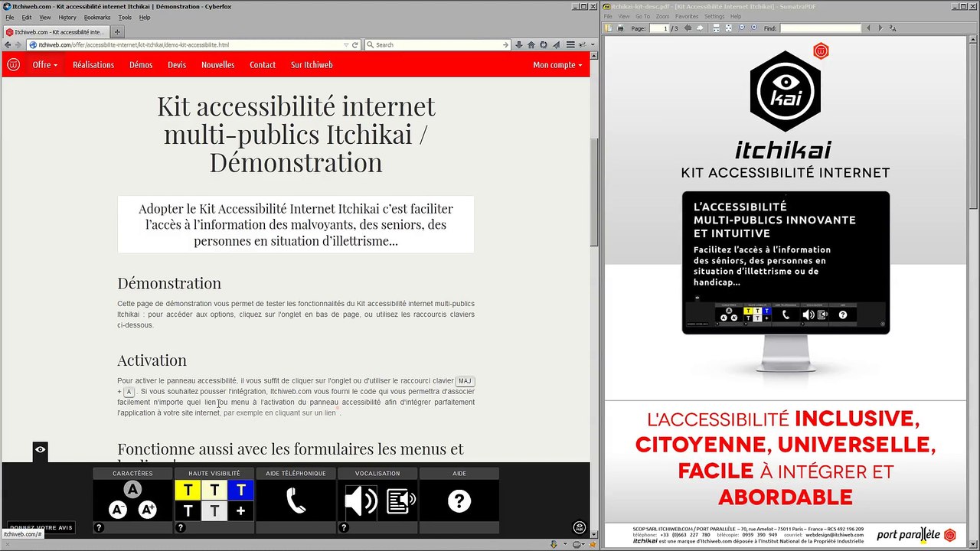Set continuous layout in SumatraPDF

716,28
